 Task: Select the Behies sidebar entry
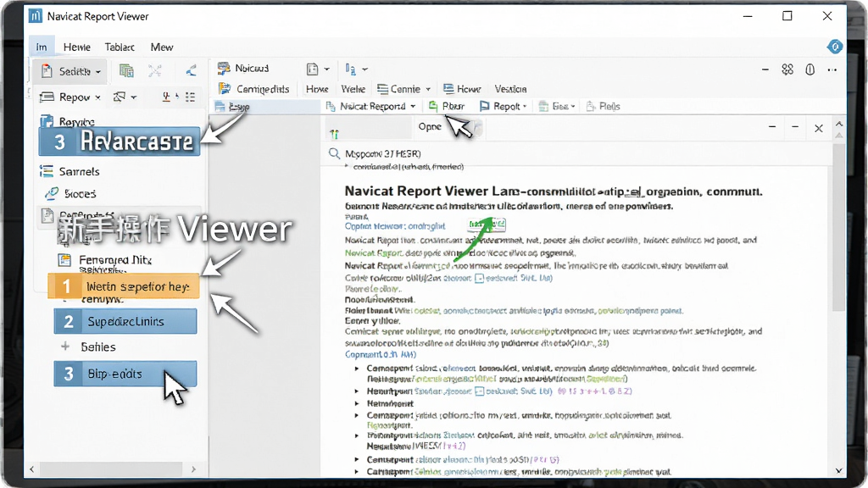pos(98,347)
